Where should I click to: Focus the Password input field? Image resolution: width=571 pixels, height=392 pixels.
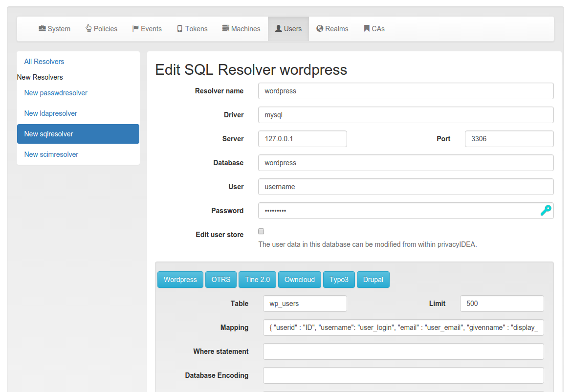(406, 211)
